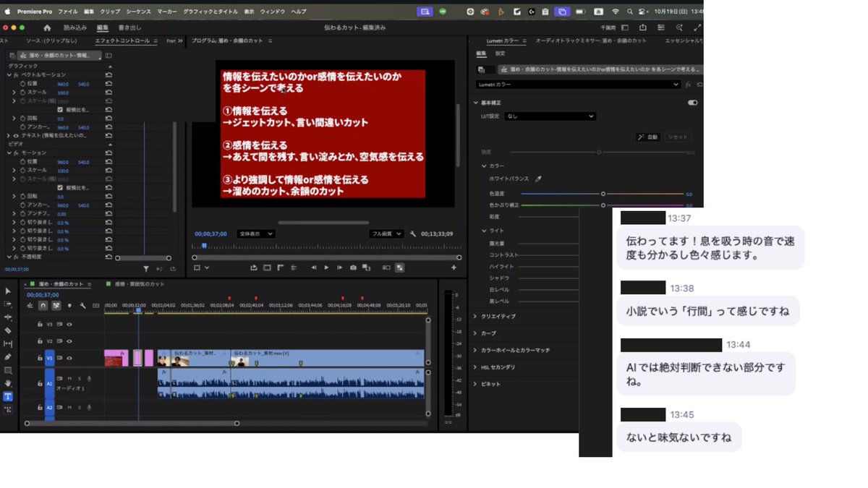The width and height of the screenshot is (868, 488).
Task: Adjust the 色かぶり補正 slider handle
Action: point(603,205)
